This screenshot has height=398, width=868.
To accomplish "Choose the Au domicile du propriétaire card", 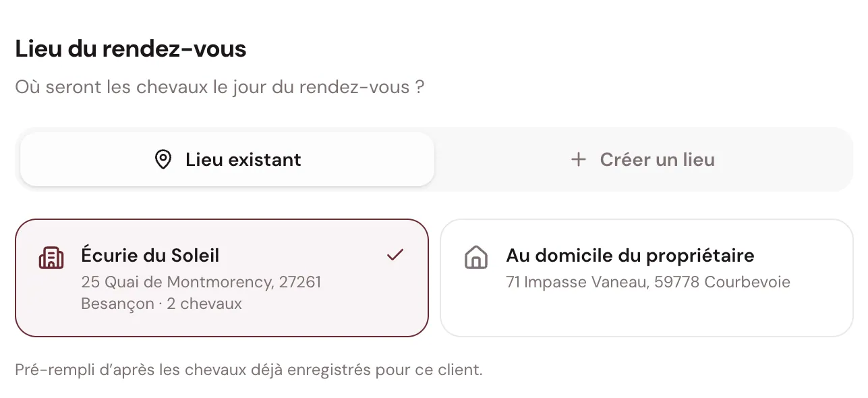I will click(647, 277).
